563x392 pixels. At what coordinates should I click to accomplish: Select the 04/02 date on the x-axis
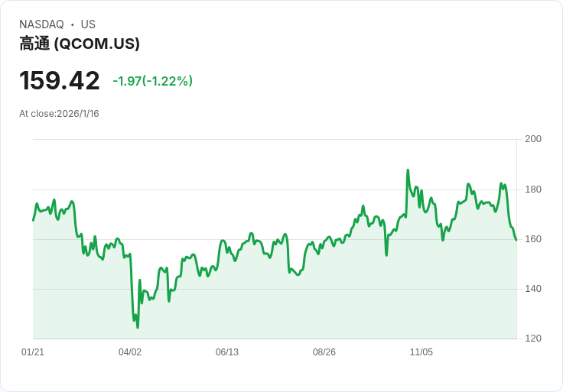coord(130,352)
